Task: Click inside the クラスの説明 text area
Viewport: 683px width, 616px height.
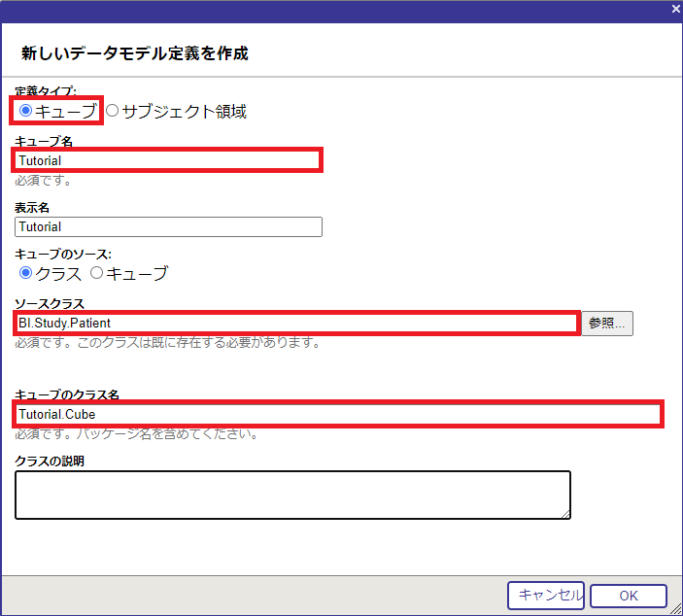Action: point(291,495)
